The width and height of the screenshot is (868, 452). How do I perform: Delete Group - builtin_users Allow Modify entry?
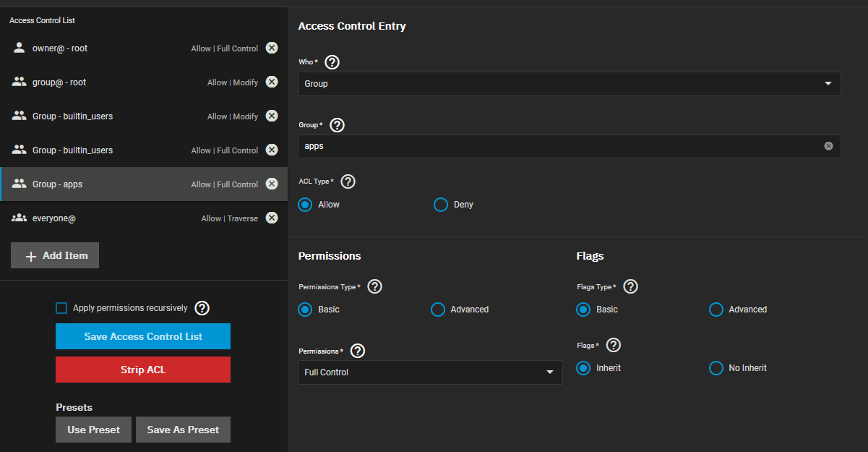pos(272,116)
